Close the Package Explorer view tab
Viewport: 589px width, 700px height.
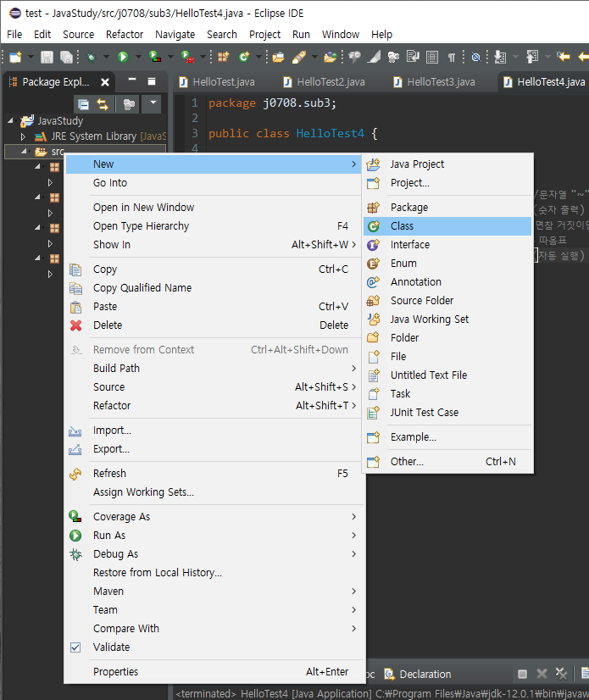pos(105,82)
